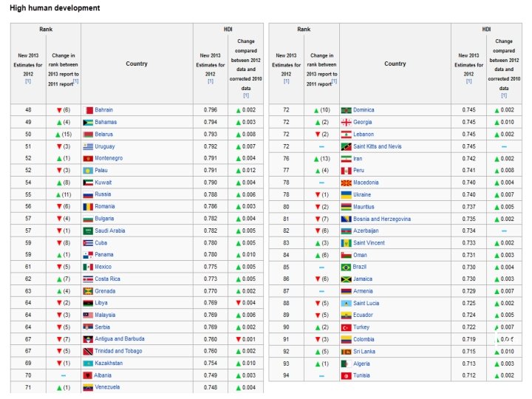Open the Tunisia country link

pos(361,375)
